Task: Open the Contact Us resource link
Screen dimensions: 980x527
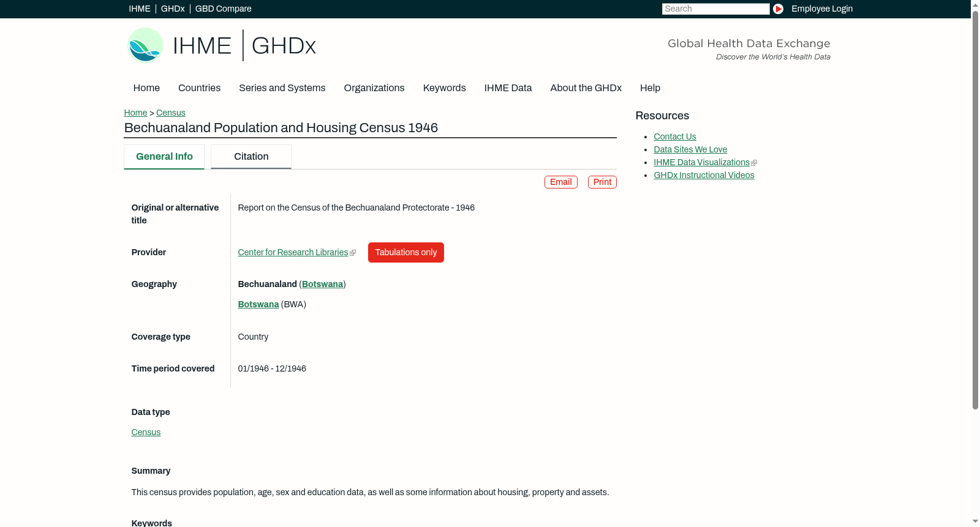Action: click(x=675, y=136)
